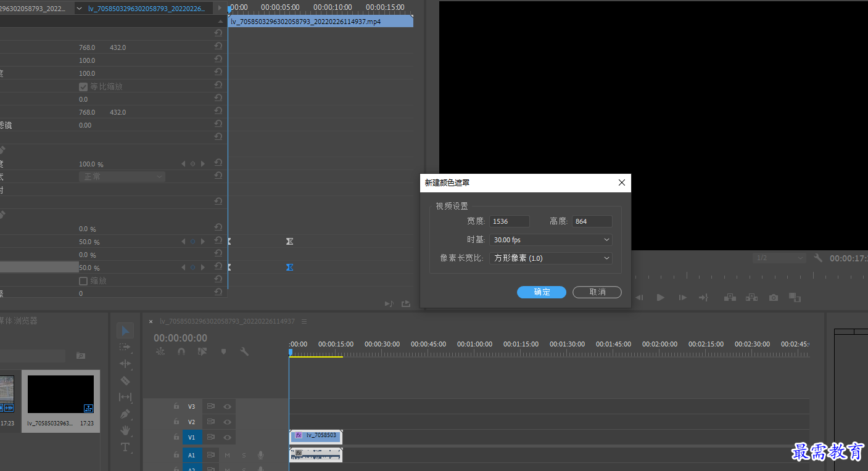Click play audio only icon

coord(389,303)
